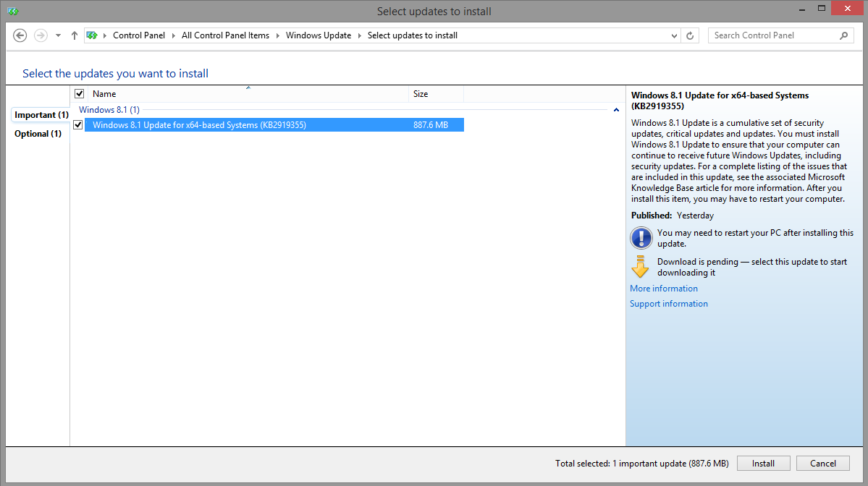This screenshot has width=868, height=486.
Task: Switch to the Optional (1) tab
Action: pyautogui.click(x=38, y=134)
